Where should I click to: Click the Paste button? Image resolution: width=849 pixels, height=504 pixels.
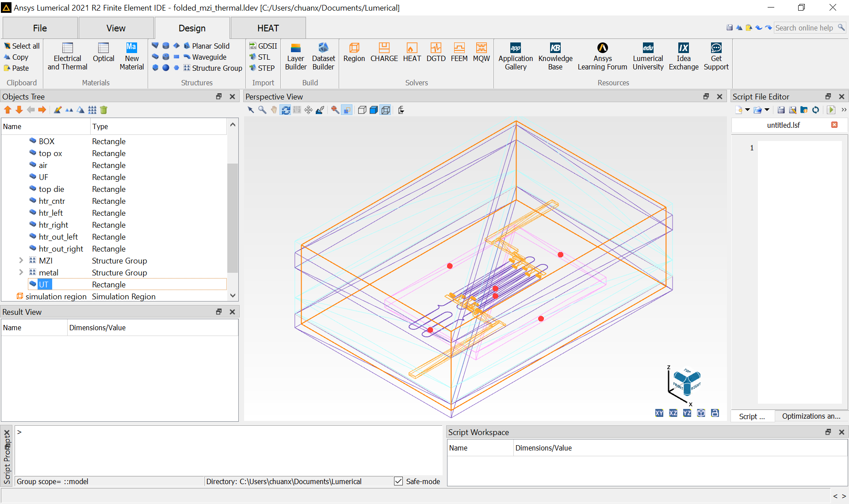coord(16,68)
